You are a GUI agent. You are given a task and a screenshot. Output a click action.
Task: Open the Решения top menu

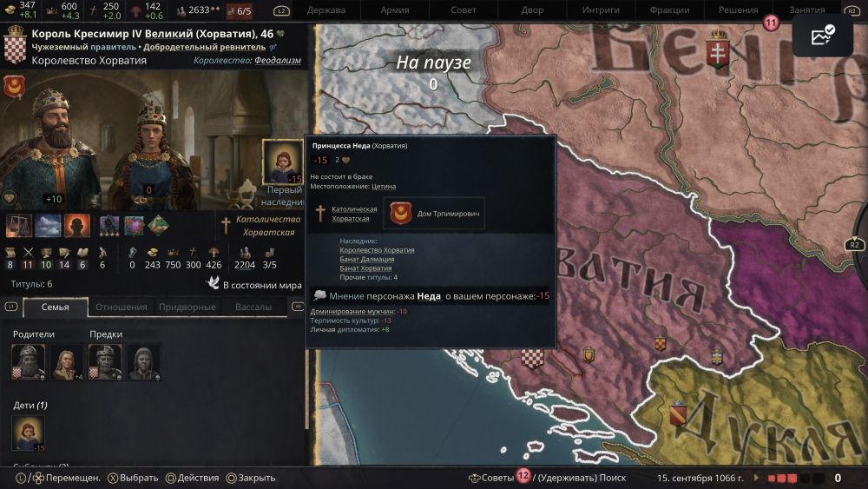[x=738, y=10]
